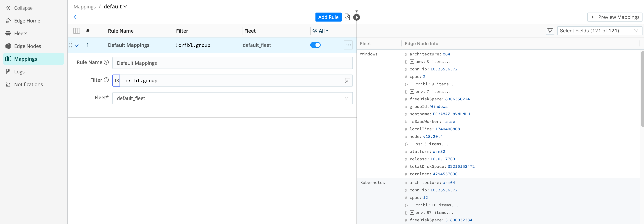Disable the Default Mappings rule toggle

tap(315, 45)
